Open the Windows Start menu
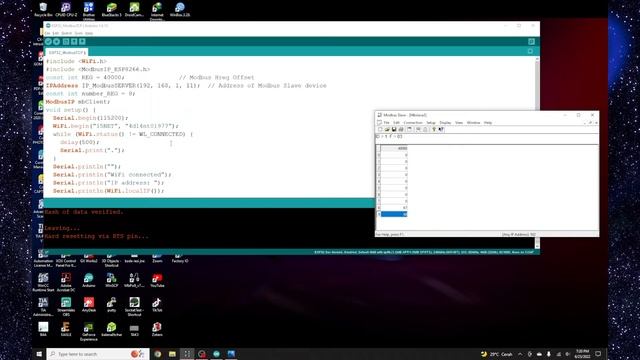 39,354
